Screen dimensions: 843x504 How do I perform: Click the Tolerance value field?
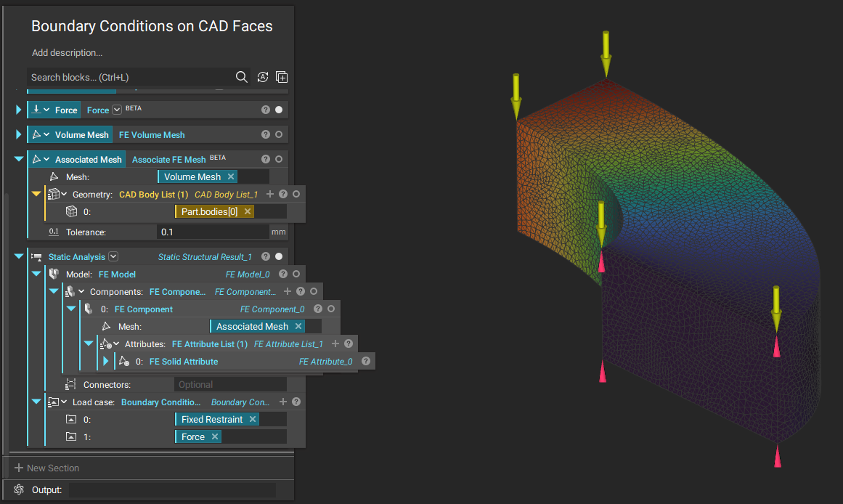[x=213, y=232]
